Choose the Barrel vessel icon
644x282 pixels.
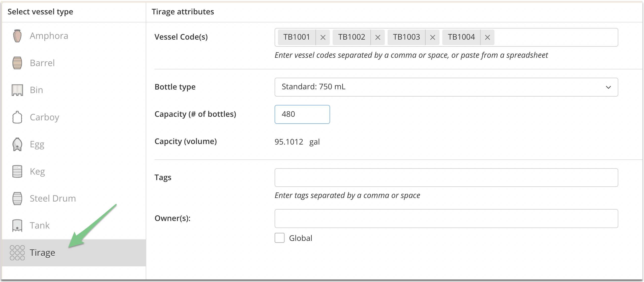(17, 63)
